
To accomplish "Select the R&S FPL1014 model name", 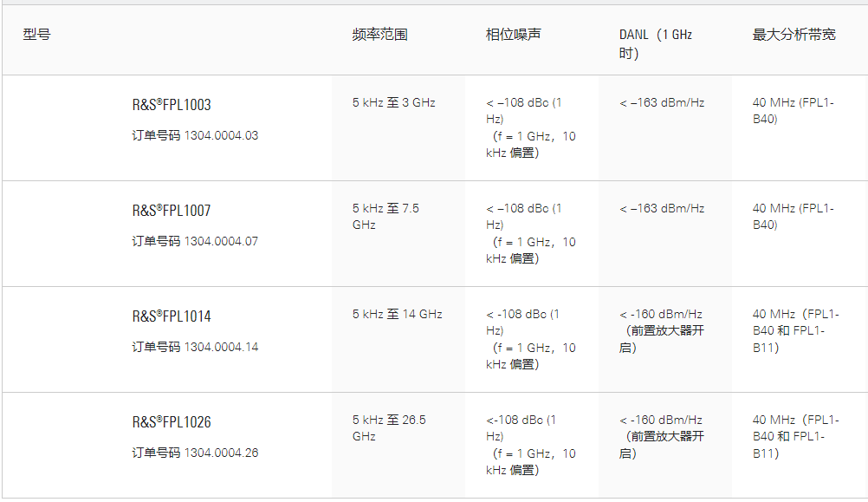I will [x=172, y=316].
